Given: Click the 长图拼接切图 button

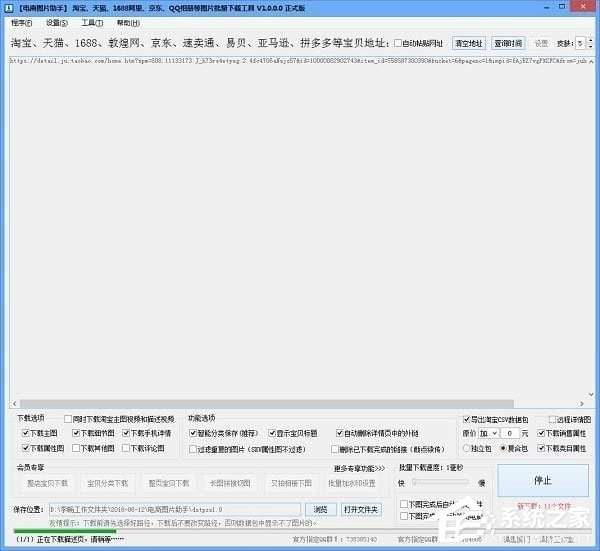Looking at the screenshot, I should click(230, 484).
